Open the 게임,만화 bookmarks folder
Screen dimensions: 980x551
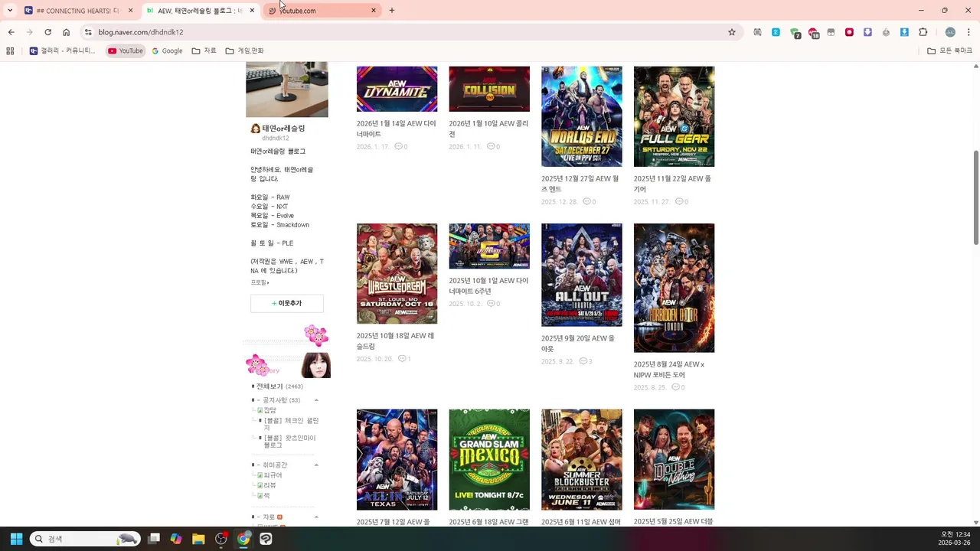245,51
